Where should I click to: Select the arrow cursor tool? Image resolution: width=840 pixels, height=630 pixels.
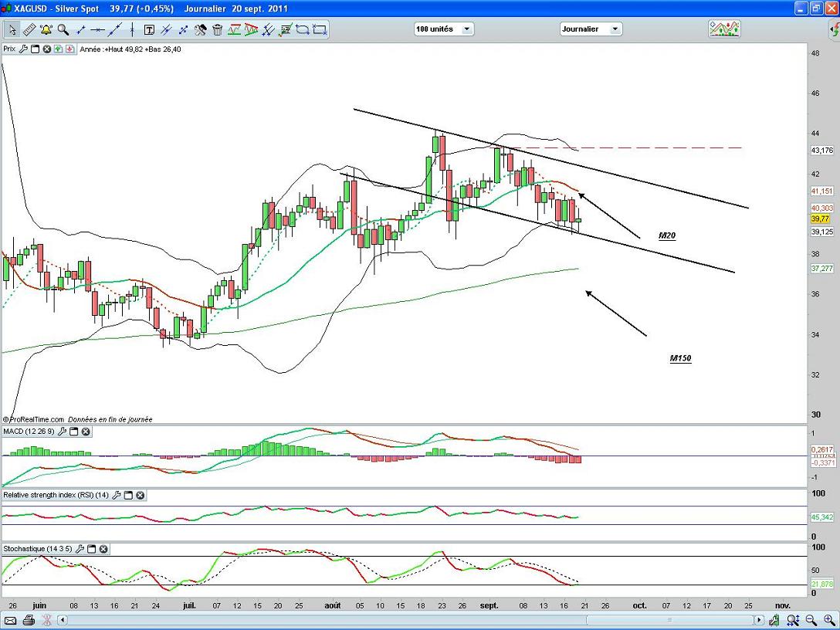(x=12, y=30)
